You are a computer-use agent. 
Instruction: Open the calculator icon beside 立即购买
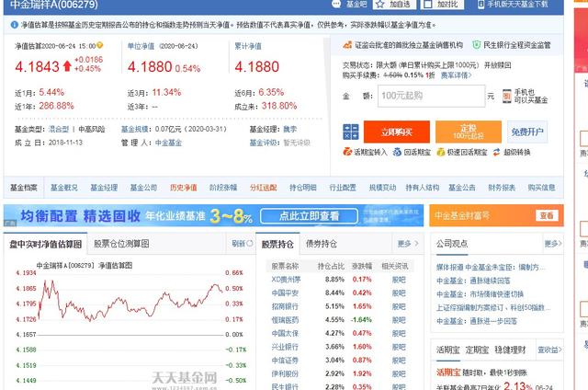[351, 132]
